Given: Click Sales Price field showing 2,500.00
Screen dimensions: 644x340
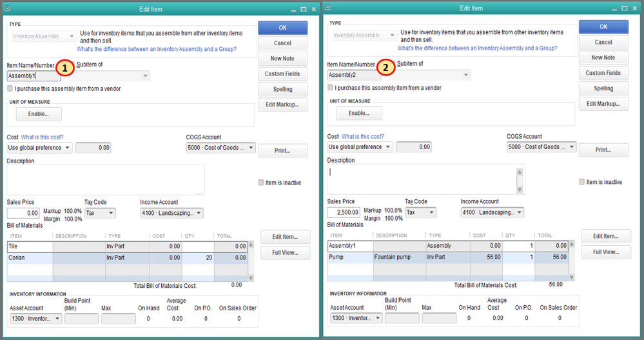Looking at the screenshot, I should (x=344, y=212).
